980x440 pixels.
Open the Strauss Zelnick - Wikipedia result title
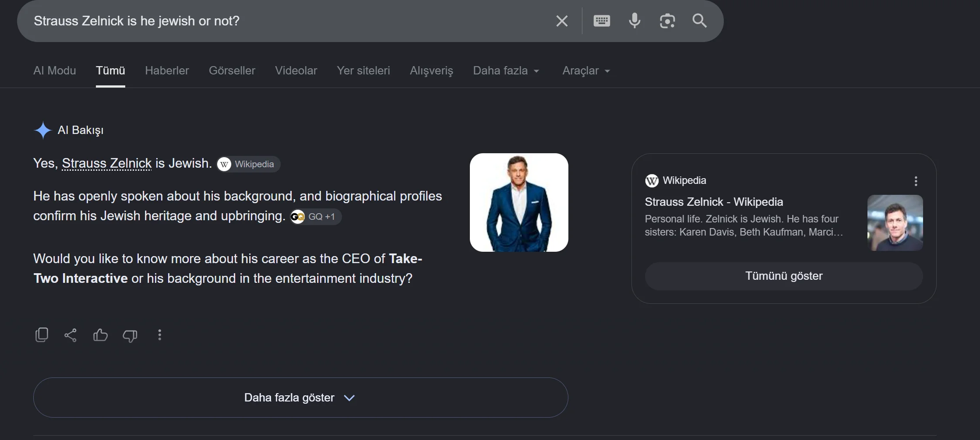pos(714,202)
